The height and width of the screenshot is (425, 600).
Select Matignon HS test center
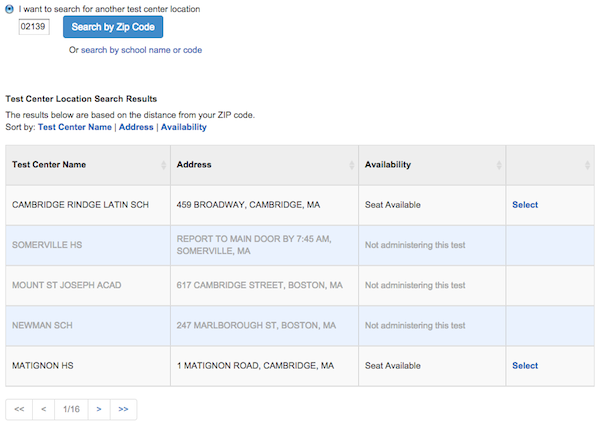524,366
